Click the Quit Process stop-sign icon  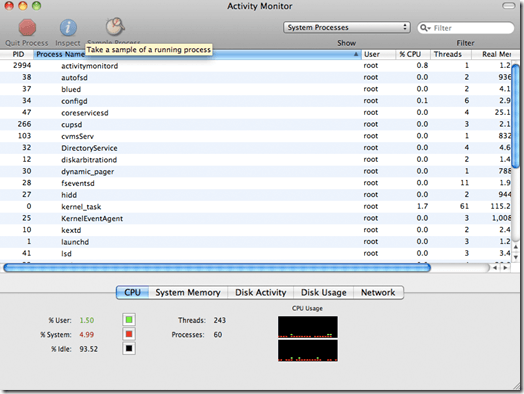[27, 27]
